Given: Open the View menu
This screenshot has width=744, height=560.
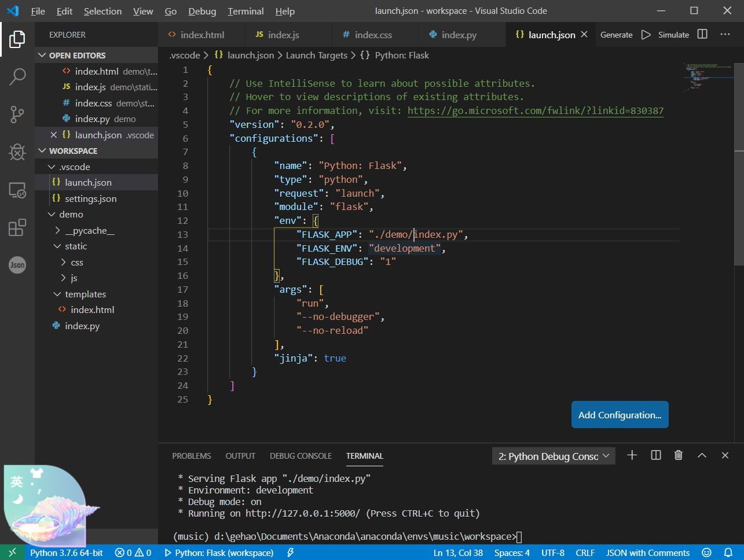Looking at the screenshot, I should (143, 11).
